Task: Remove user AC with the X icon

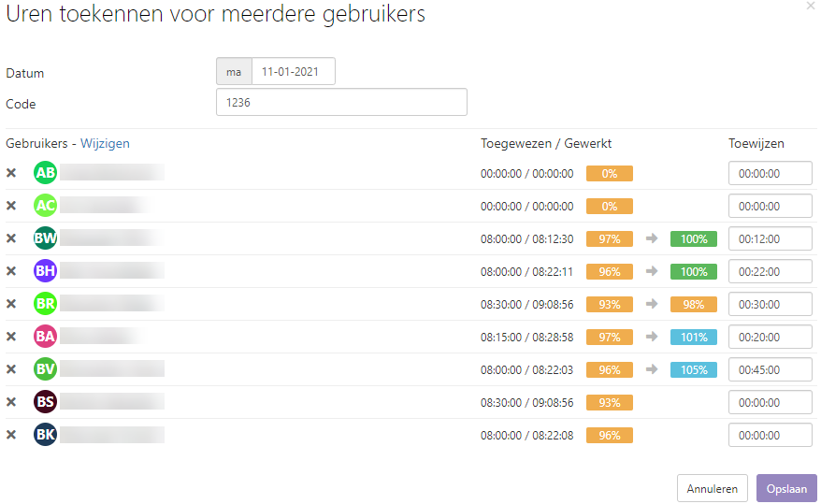Action: [11, 206]
